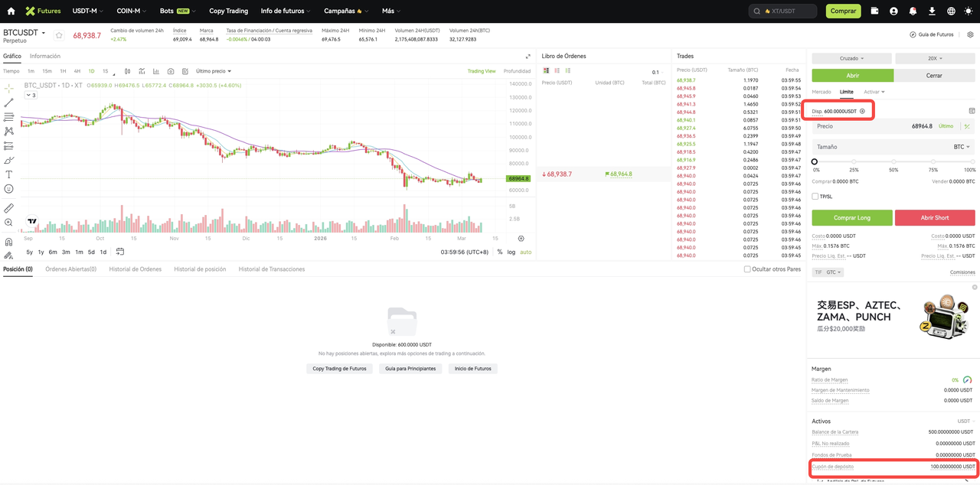
Task: Set position size slider to 50%
Action: point(893,161)
